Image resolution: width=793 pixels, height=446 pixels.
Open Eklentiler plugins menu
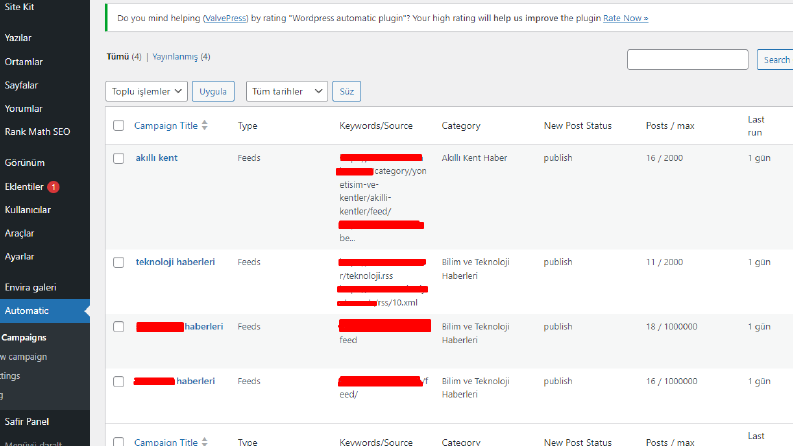[x=24, y=187]
